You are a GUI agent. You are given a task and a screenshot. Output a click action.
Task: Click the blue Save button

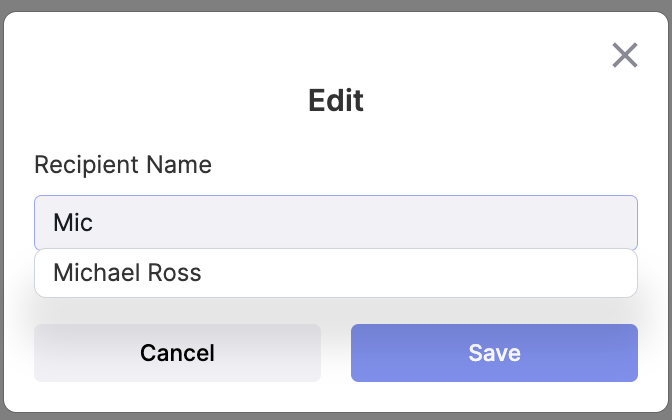point(494,353)
